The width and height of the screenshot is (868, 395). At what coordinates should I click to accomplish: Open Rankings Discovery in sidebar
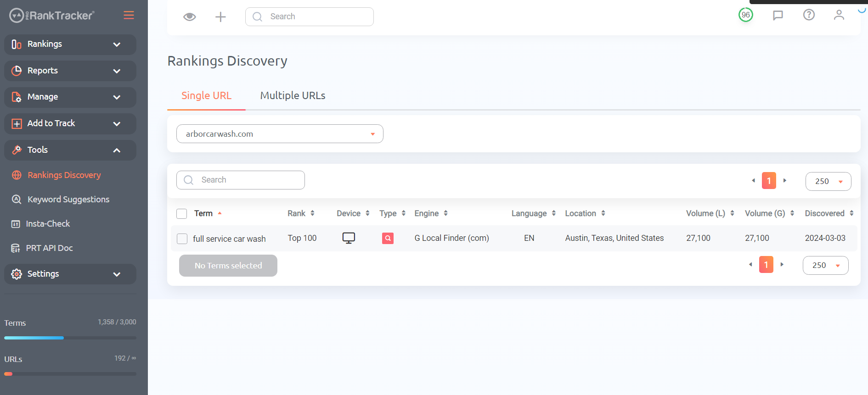pyautogui.click(x=64, y=175)
